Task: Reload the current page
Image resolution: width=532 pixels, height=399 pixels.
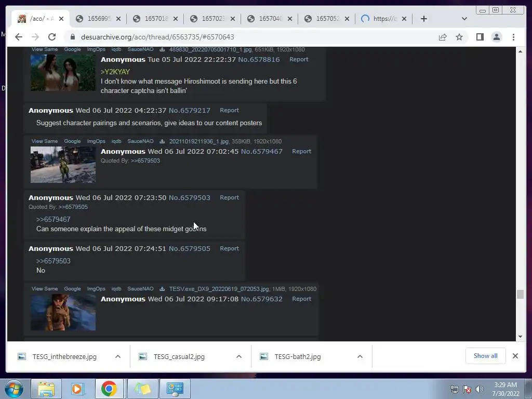Action: pos(52,37)
